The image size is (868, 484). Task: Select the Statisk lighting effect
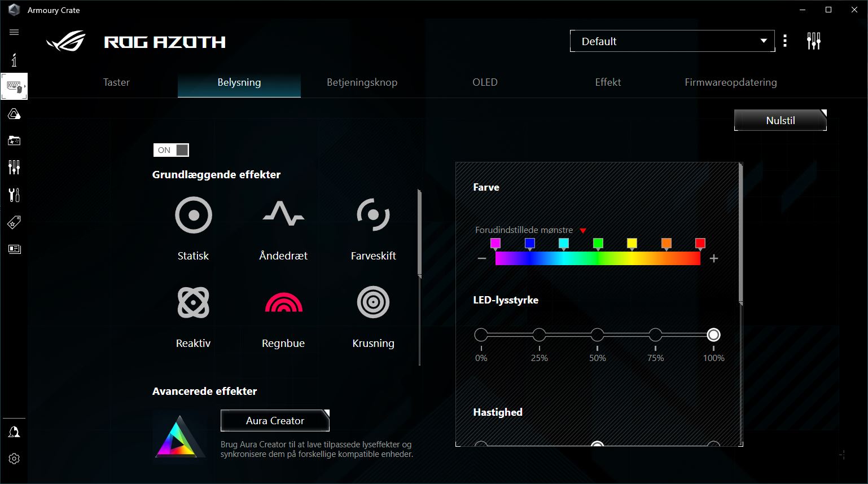coord(193,228)
